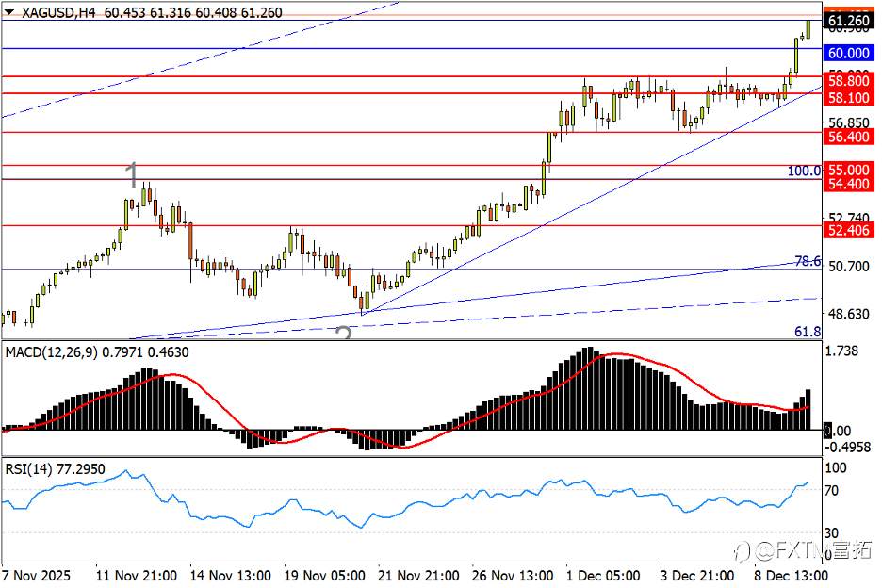The image size is (882, 588).
Task: Select the wave label 1 on chart
Action: pyautogui.click(x=132, y=174)
